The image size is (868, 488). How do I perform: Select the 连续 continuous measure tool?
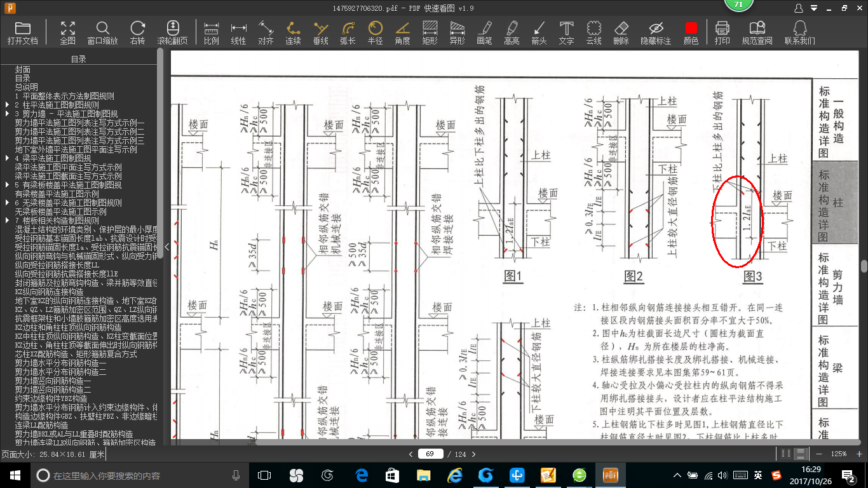point(293,32)
